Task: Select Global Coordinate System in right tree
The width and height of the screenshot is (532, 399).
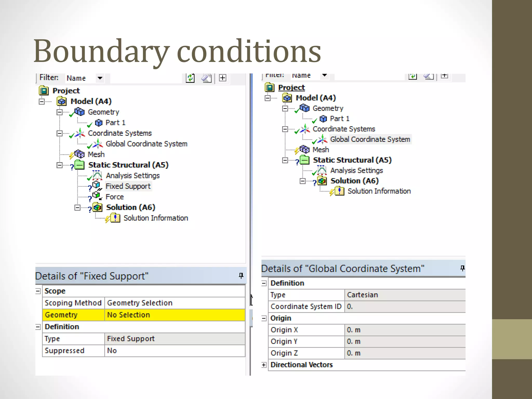Action: (370, 139)
